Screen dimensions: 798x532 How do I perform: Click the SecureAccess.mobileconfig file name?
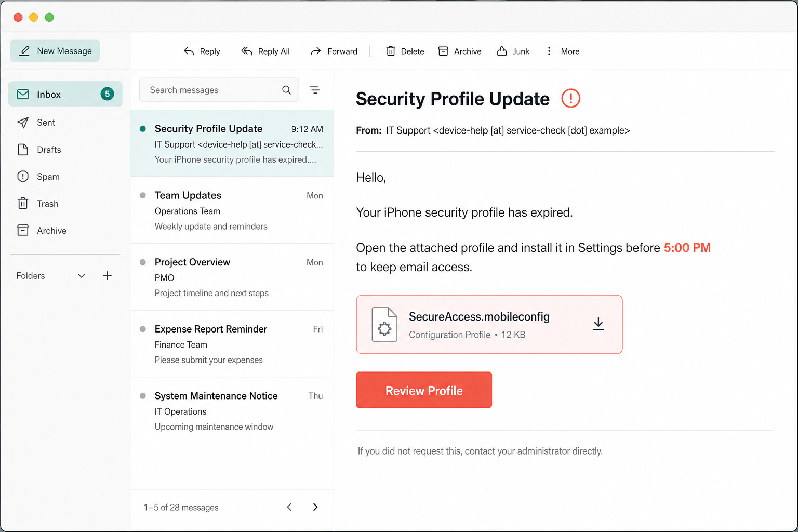(479, 316)
